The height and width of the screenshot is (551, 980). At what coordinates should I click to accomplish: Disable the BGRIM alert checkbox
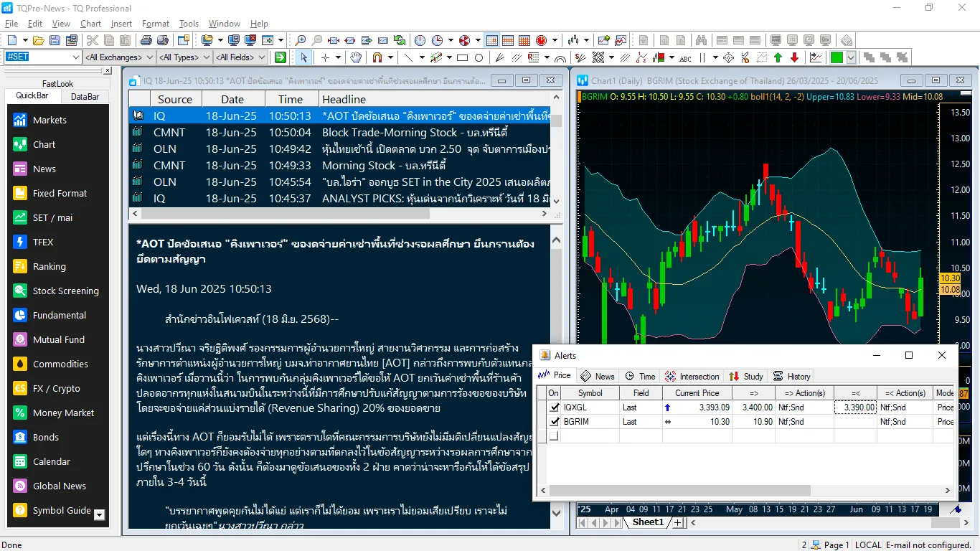(x=554, y=422)
